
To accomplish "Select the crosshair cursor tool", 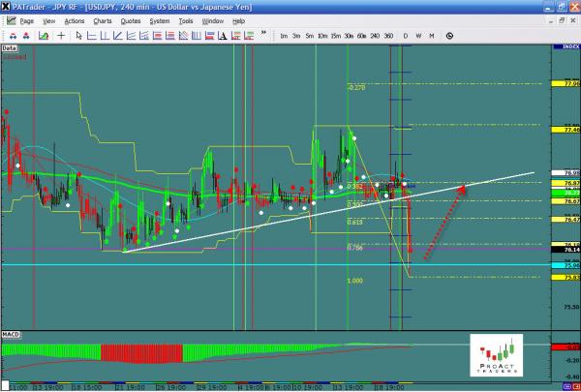I will [x=62, y=36].
